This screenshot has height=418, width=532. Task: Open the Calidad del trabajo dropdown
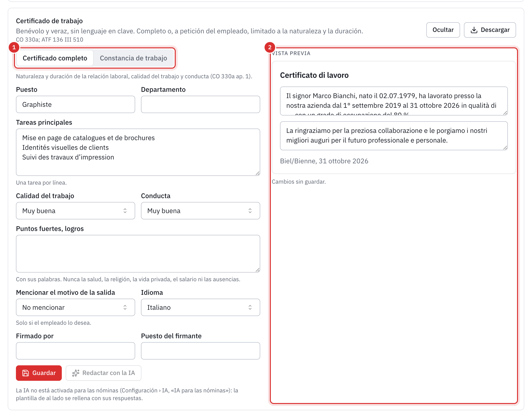[x=75, y=211]
